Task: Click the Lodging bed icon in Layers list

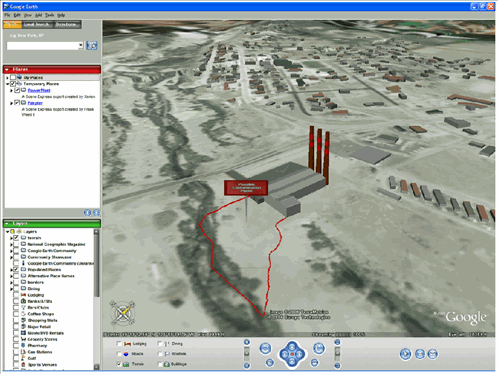Action: pos(23,295)
